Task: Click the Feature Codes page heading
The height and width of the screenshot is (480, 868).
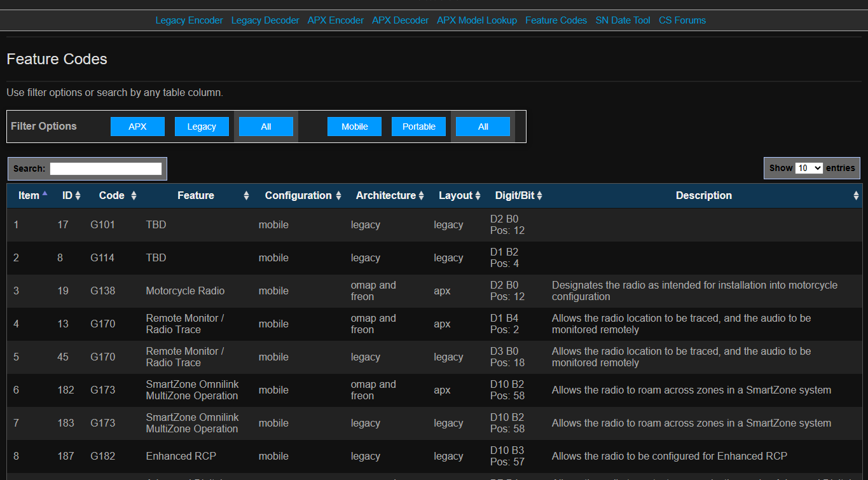Action: pyautogui.click(x=57, y=59)
